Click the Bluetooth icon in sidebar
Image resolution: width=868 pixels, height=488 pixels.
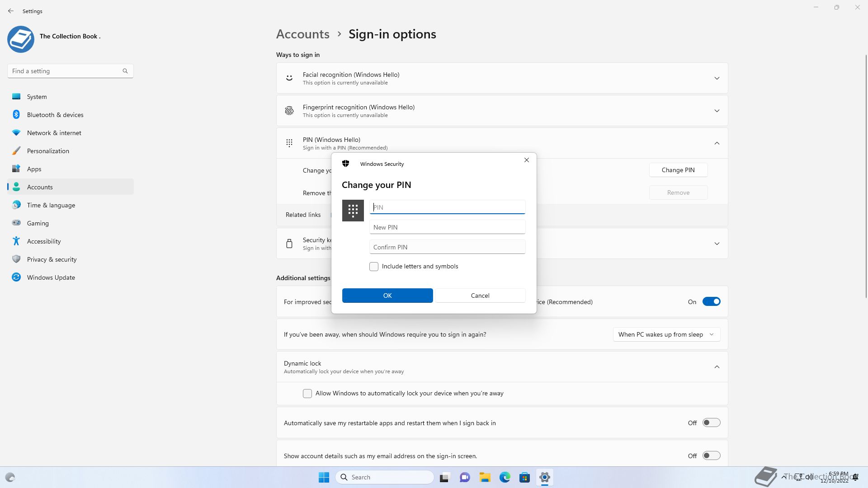click(x=16, y=115)
